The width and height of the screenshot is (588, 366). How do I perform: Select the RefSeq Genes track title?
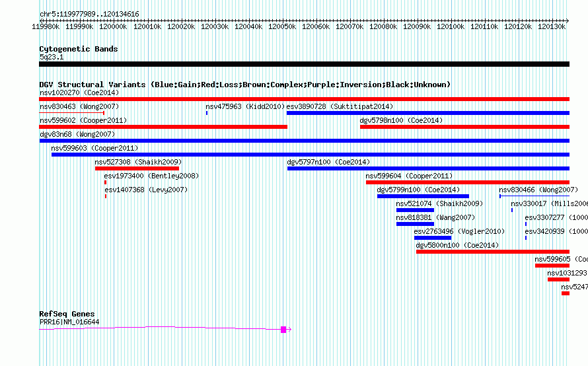tap(67, 314)
